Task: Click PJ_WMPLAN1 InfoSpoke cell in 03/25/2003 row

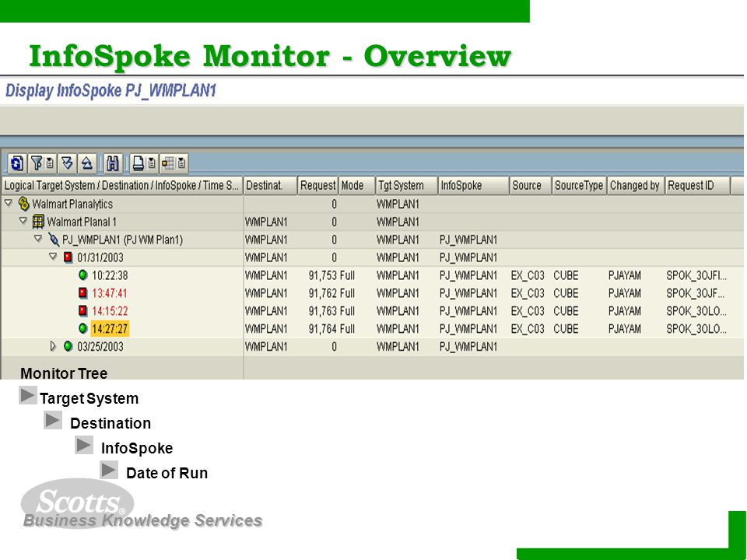Action: (x=468, y=347)
